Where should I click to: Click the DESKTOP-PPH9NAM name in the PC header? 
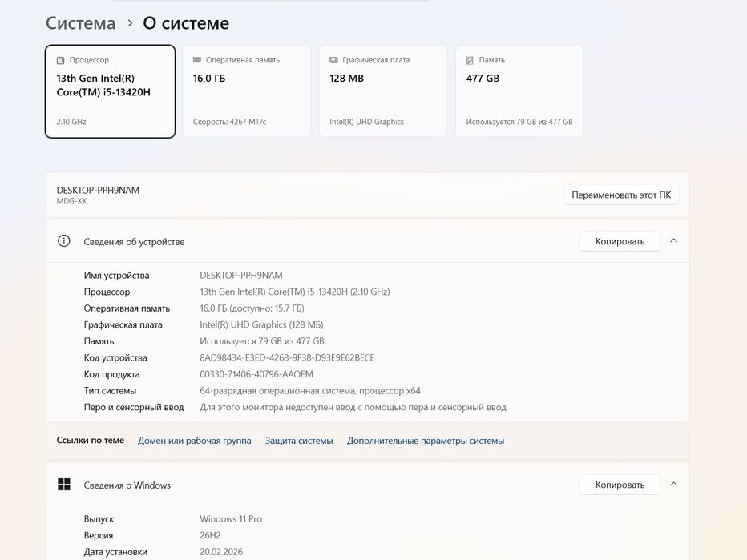tap(98, 190)
